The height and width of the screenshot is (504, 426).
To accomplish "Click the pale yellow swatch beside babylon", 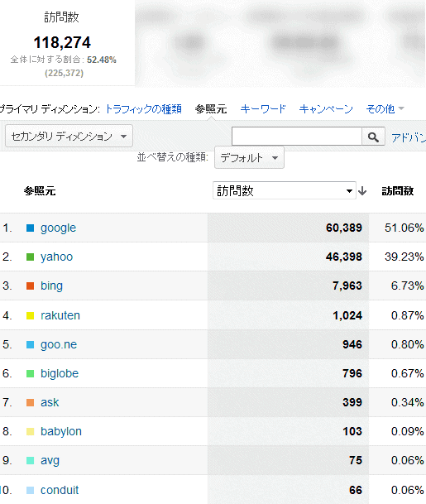I will click(x=31, y=431).
